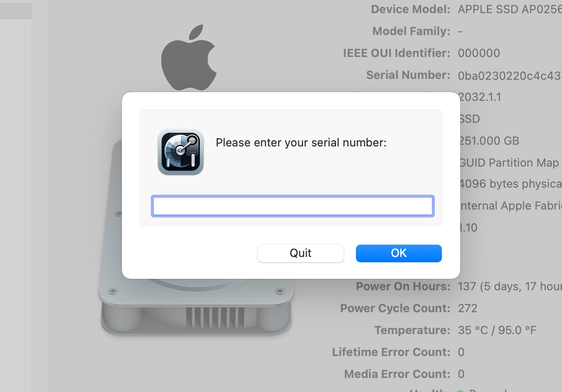Select the drive Serial Number value
562x392 pixels.
click(510, 75)
